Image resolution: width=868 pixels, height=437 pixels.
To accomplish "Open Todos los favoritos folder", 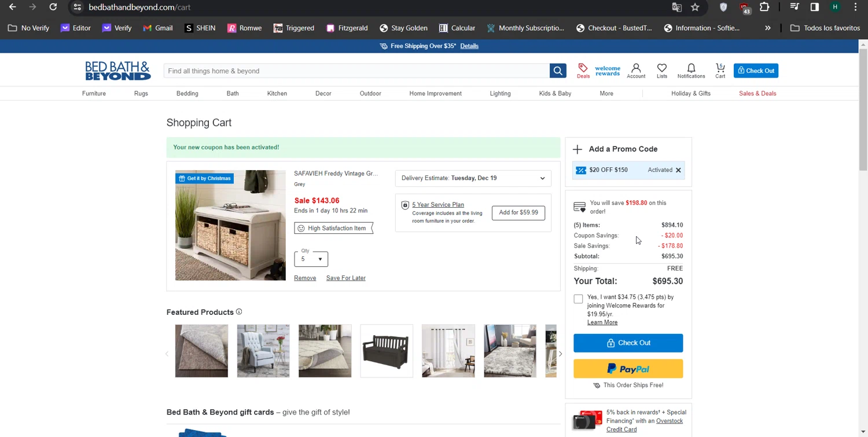I will (825, 28).
